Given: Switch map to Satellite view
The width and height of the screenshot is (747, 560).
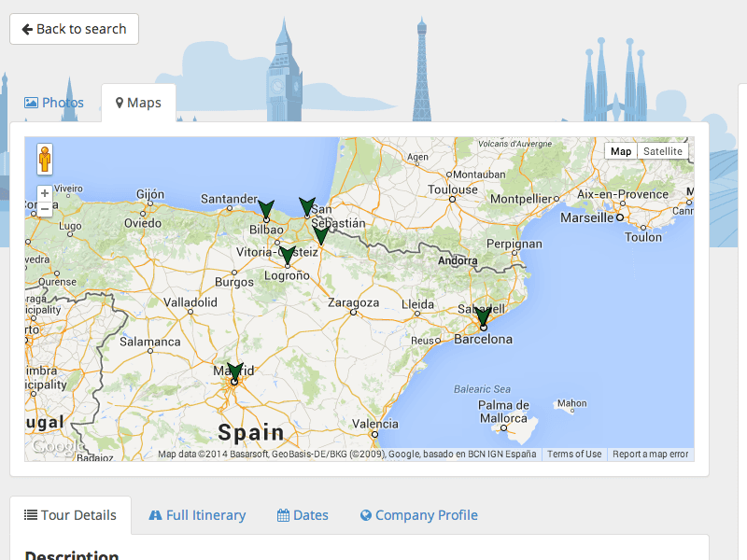Looking at the screenshot, I should pyautogui.click(x=663, y=151).
